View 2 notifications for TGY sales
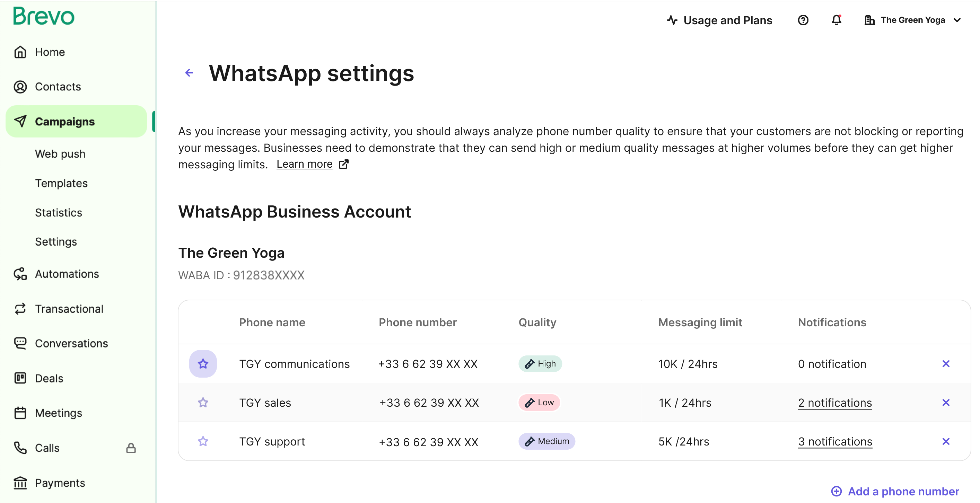This screenshot has width=980, height=503. (x=835, y=403)
